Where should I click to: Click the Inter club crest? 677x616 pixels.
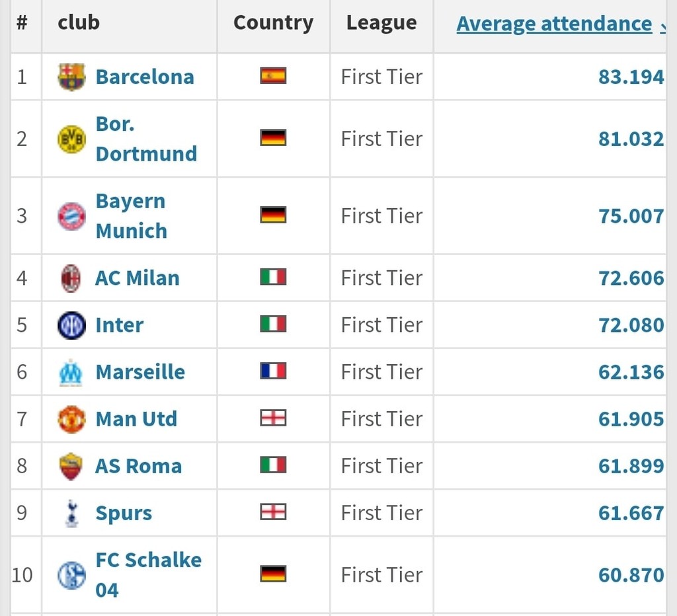pos(71,325)
